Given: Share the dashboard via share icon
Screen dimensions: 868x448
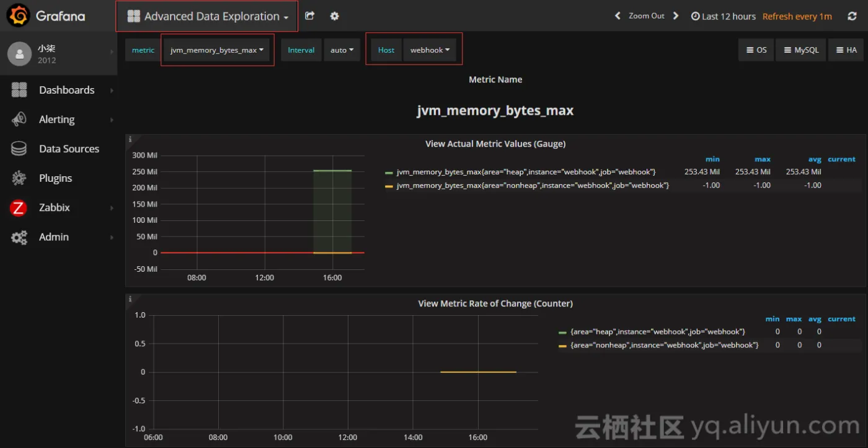Looking at the screenshot, I should pyautogui.click(x=310, y=16).
